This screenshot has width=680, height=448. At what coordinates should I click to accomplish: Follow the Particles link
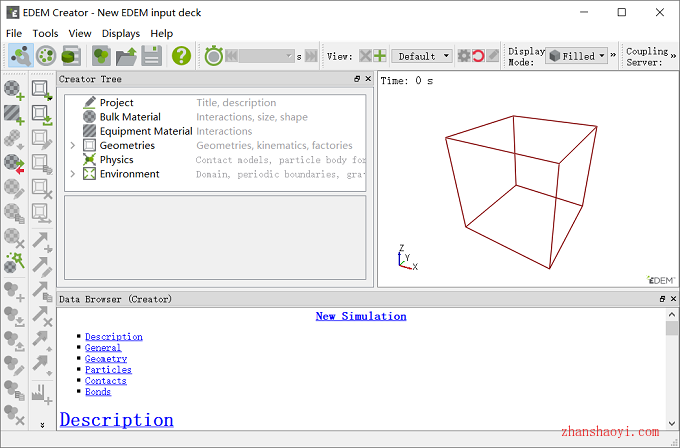(108, 370)
